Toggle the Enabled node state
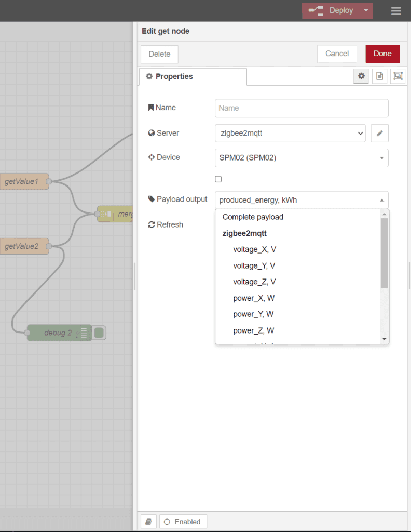Viewport: 411px width, 532px height. (183, 522)
